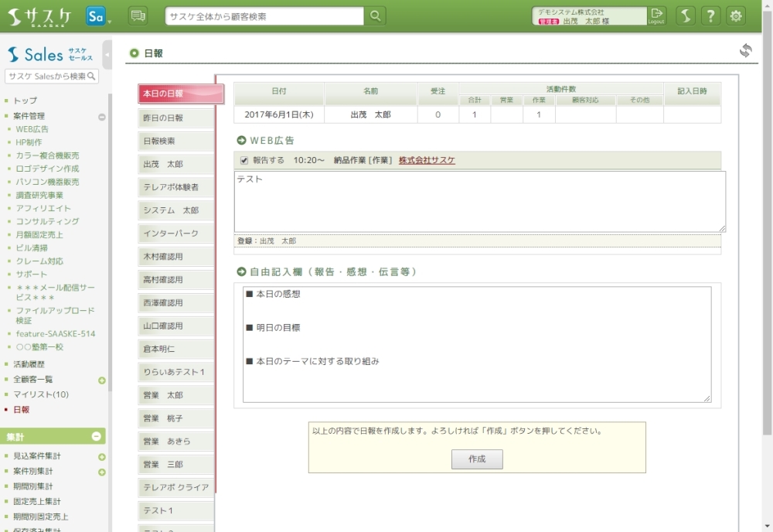
Task: Collapse the left sidebar with arrow handle
Action: (107, 55)
